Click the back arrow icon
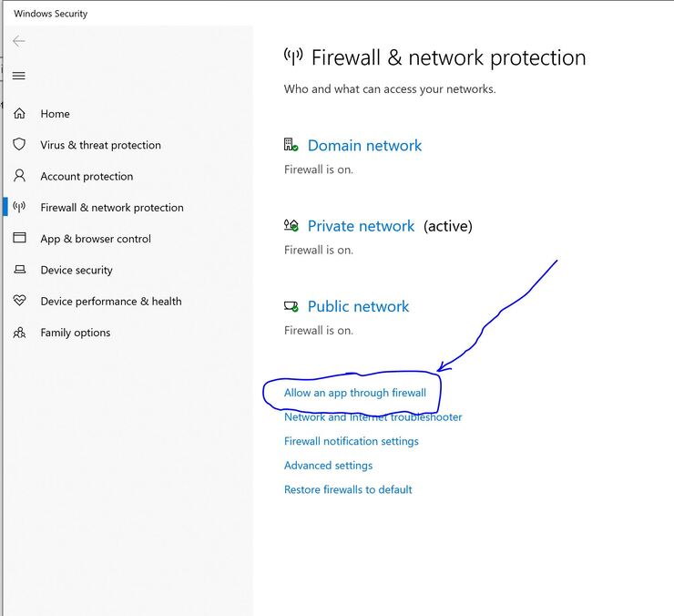The height and width of the screenshot is (616, 674). coord(19,41)
